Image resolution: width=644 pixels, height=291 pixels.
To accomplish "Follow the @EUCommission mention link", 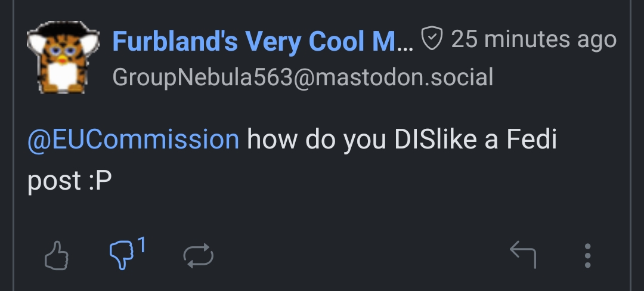I will [x=133, y=140].
